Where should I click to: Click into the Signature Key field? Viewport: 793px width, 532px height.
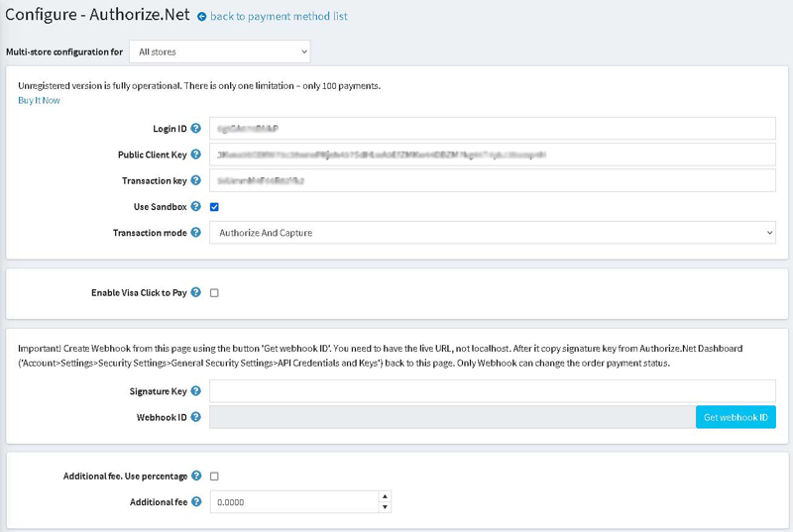(492, 391)
